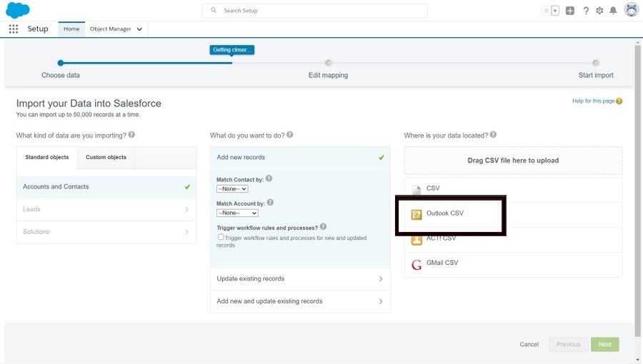Open the favorites list dropdown arrow
643x364 pixels.
click(555, 11)
